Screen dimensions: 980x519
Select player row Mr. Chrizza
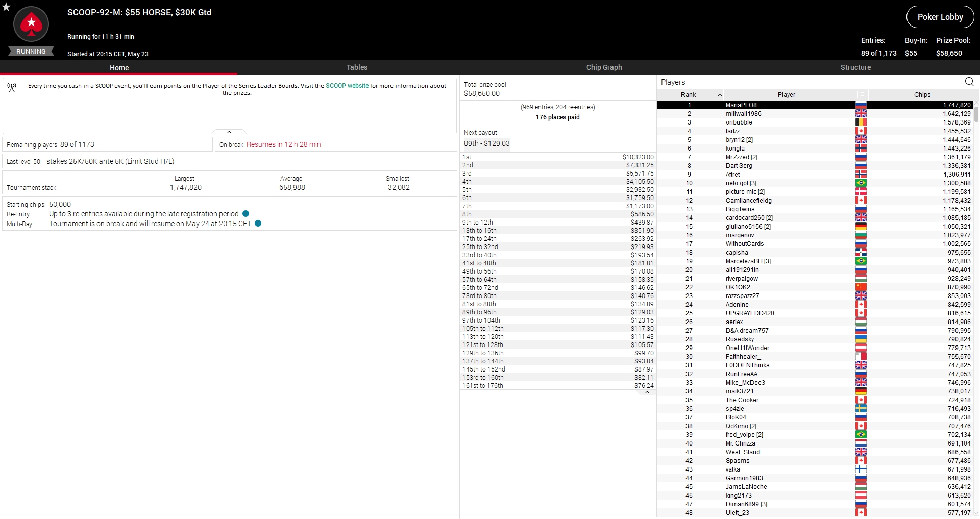[815, 443]
